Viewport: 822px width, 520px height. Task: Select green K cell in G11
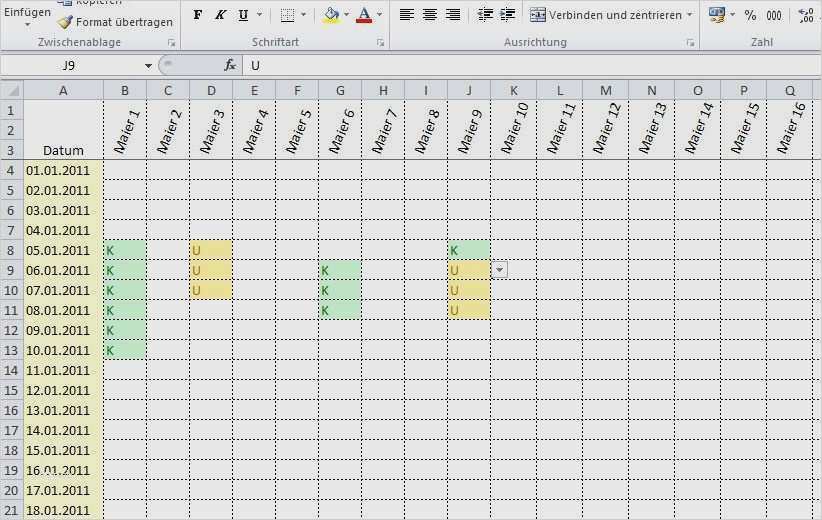click(x=340, y=310)
